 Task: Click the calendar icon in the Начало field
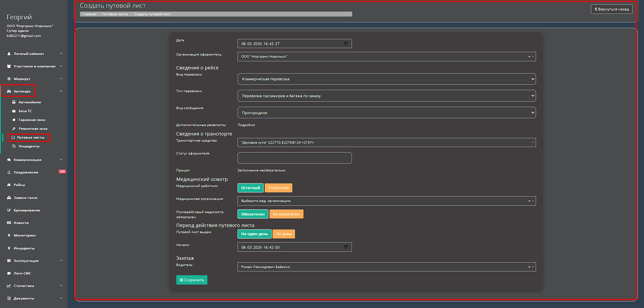pos(346,247)
